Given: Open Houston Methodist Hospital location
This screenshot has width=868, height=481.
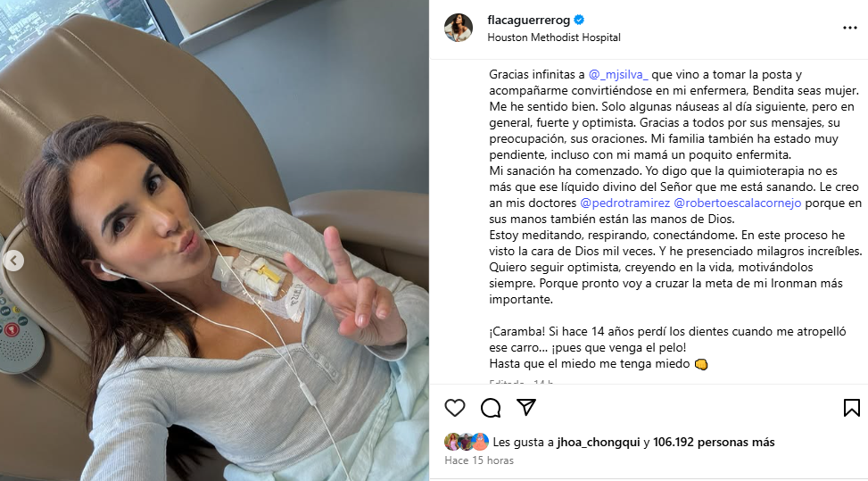Looking at the screenshot, I should 554,37.
